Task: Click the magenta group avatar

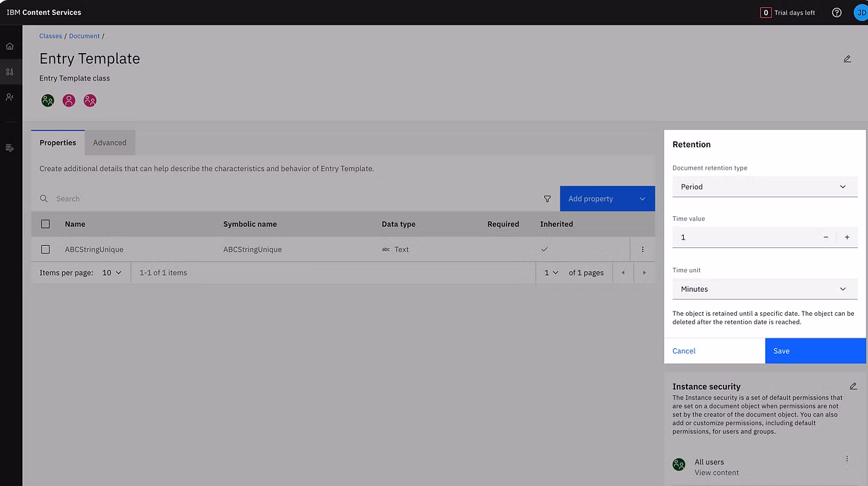Action: tap(90, 100)
